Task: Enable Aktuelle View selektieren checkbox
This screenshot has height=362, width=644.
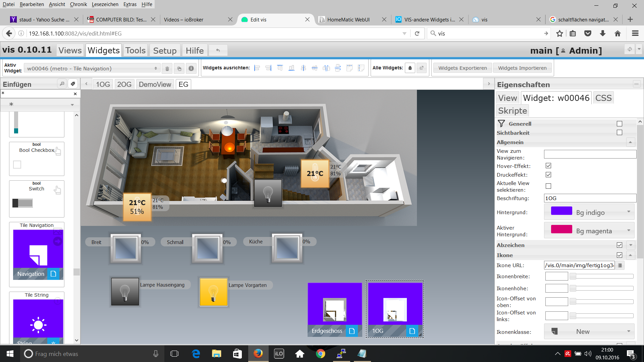Action: [x=548, y=186]
